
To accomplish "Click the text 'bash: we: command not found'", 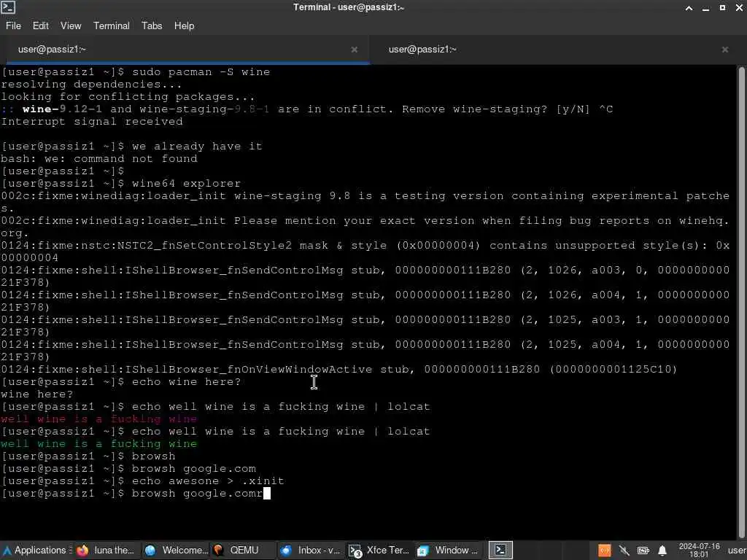I will point(99,158).
